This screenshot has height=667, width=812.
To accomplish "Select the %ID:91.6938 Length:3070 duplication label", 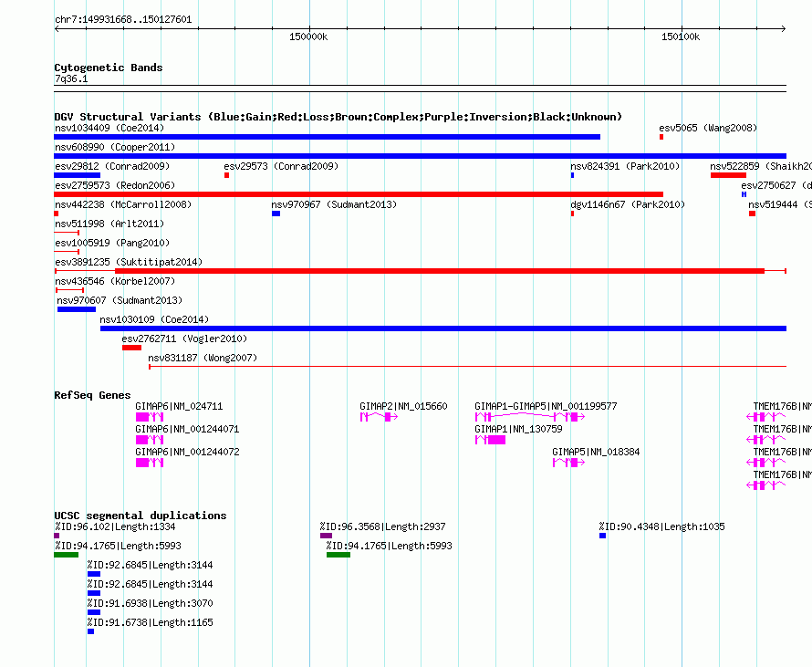I will pos(151,603).
